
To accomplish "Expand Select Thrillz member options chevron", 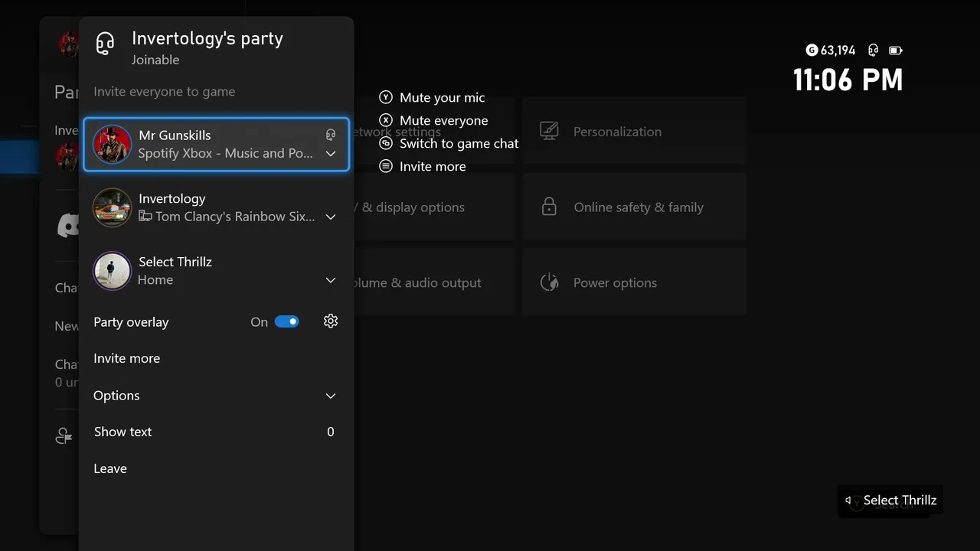I will (x=331, y=280).
